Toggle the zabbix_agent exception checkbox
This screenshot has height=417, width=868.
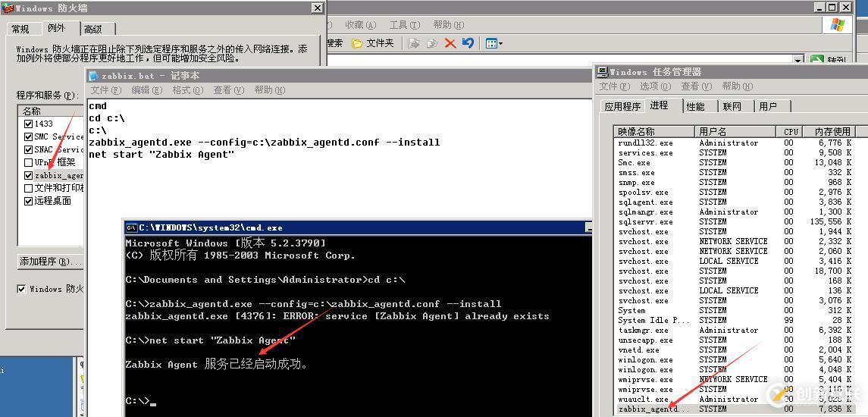click(29, 175)
